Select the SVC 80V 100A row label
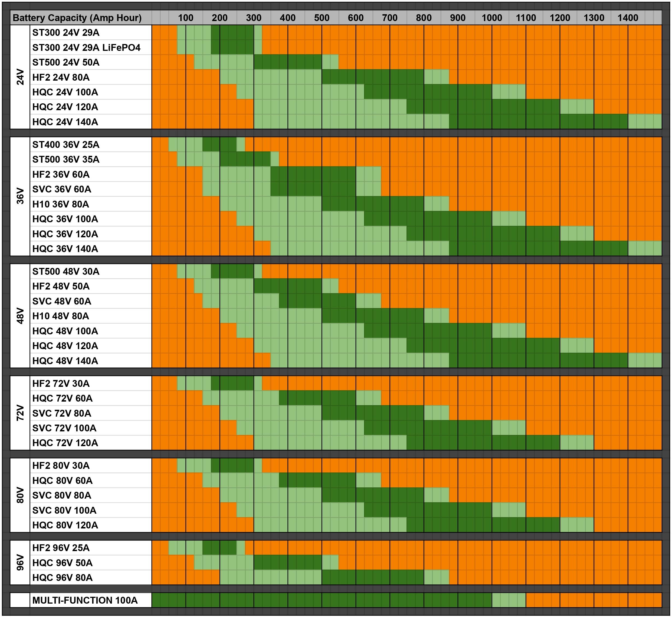This screenshot has width=672, height=617. click(64, 510)
